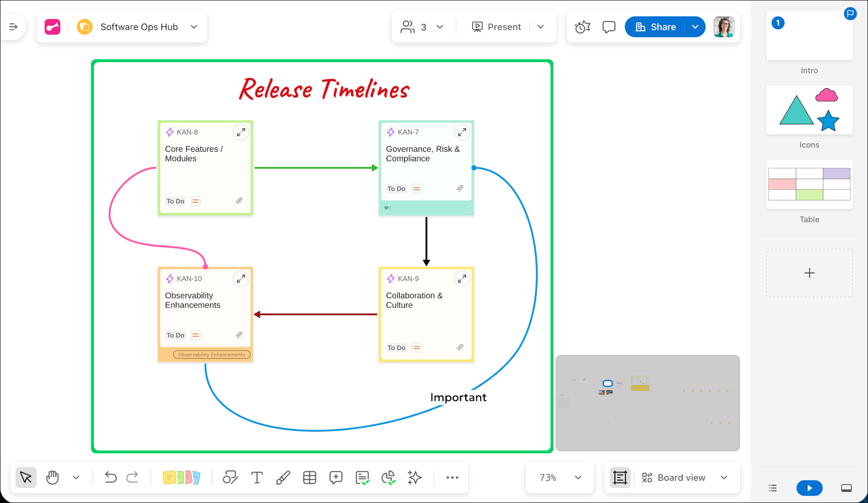Image resolution: width=868 pixels, height=503 pixels.
Task: Expand the Software Ops Hub board menu
Action: pos(194,27)
